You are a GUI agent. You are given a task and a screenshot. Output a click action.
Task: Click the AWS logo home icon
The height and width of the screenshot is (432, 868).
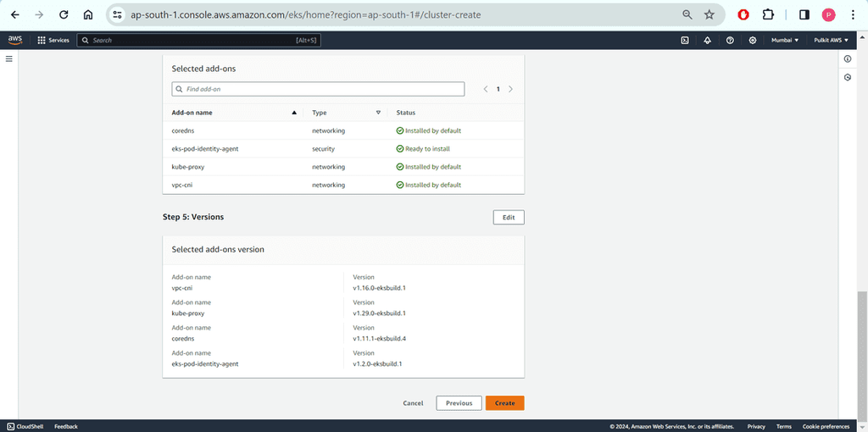pyautogui.click(x=15, y=40)
